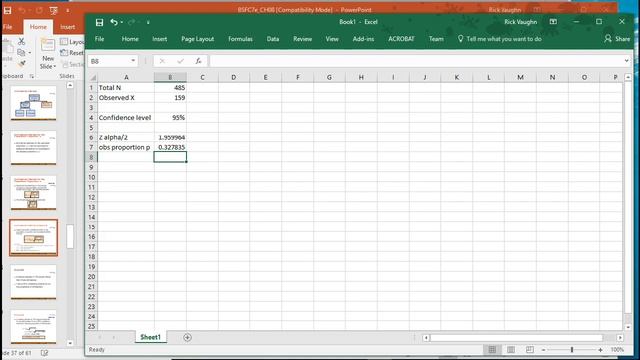640x360 pixels.
Task: Click the zoom slider handle
Action: (572, 350)
